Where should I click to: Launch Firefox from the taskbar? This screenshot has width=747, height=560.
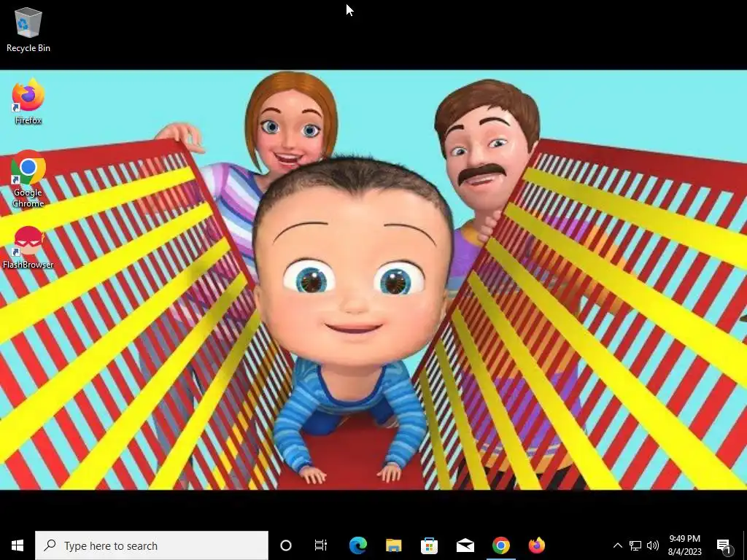[x=537, y=545]
